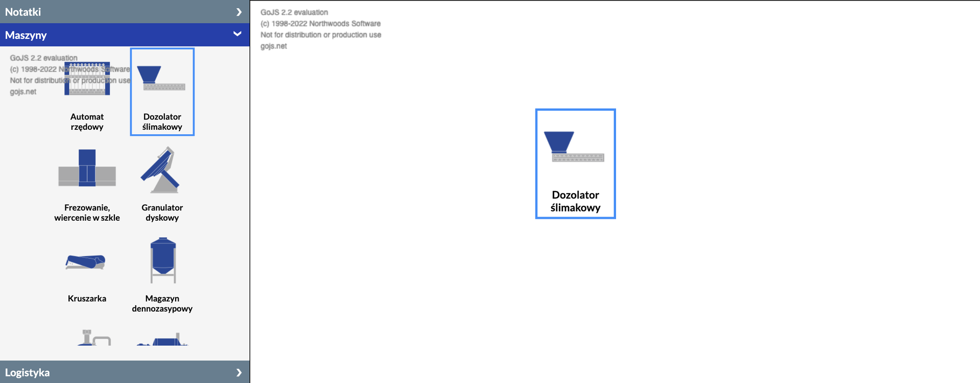Expand the Notatki section with its chevron
Image resolution: width=980 pixels, height=383 pixels.
coord(238,12)
